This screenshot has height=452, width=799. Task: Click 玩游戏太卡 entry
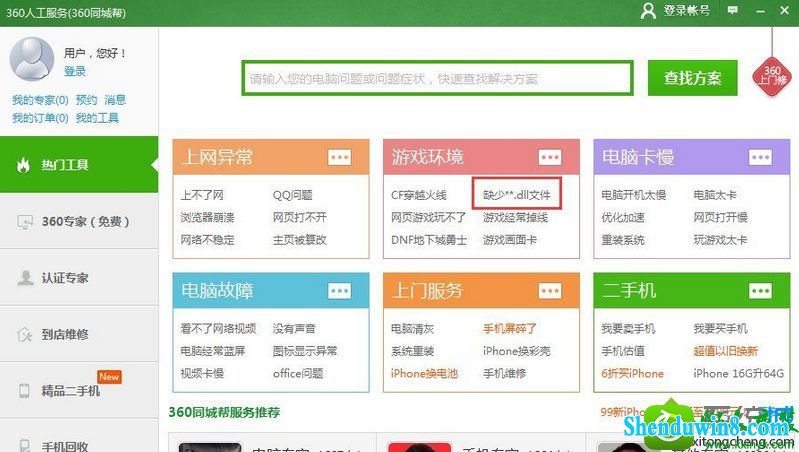tap(721, 240)
